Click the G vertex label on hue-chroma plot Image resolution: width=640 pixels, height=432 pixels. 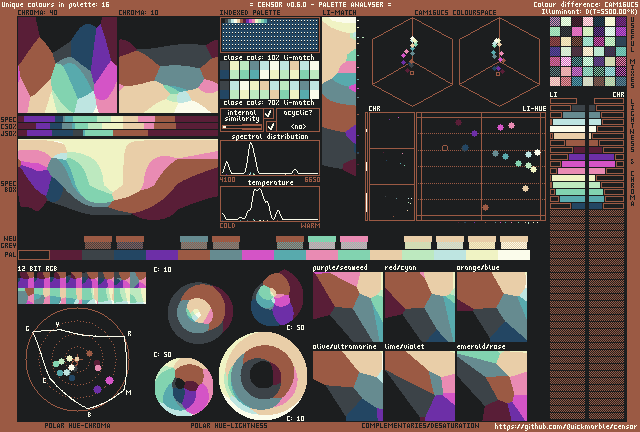click(x=28, y=329)
